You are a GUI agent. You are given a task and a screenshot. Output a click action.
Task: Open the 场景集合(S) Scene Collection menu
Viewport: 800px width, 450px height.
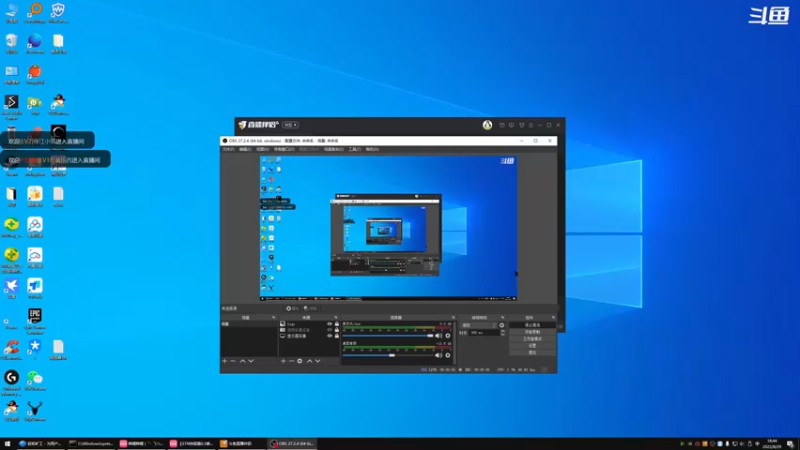point(334,149)
